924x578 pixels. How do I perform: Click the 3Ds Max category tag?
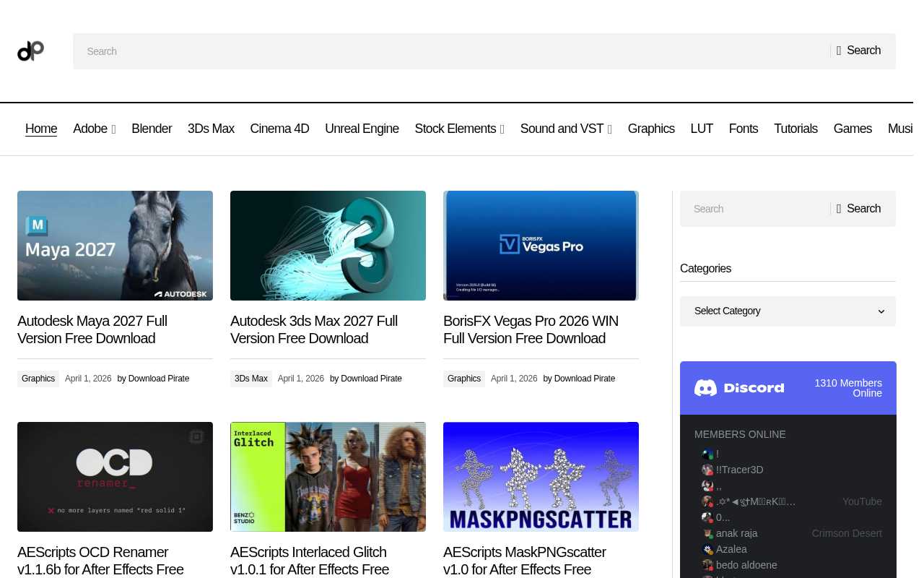pos(251,379)
